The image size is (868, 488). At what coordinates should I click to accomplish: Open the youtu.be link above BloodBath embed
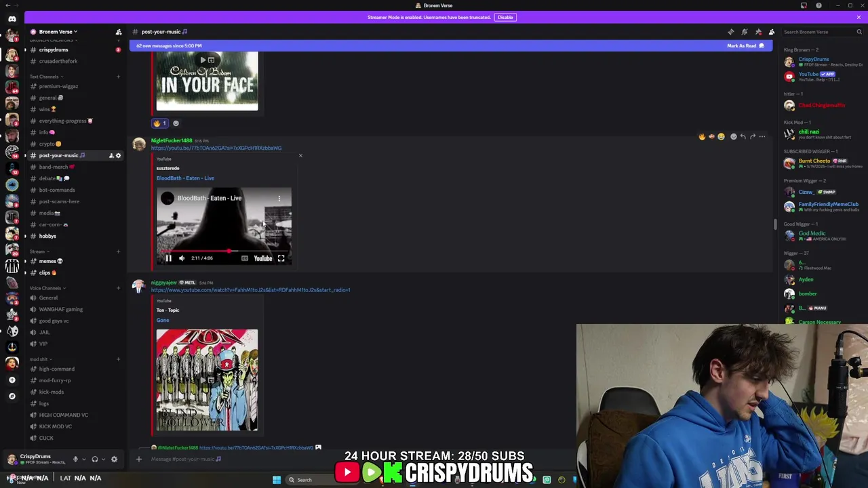coord(216,148)
